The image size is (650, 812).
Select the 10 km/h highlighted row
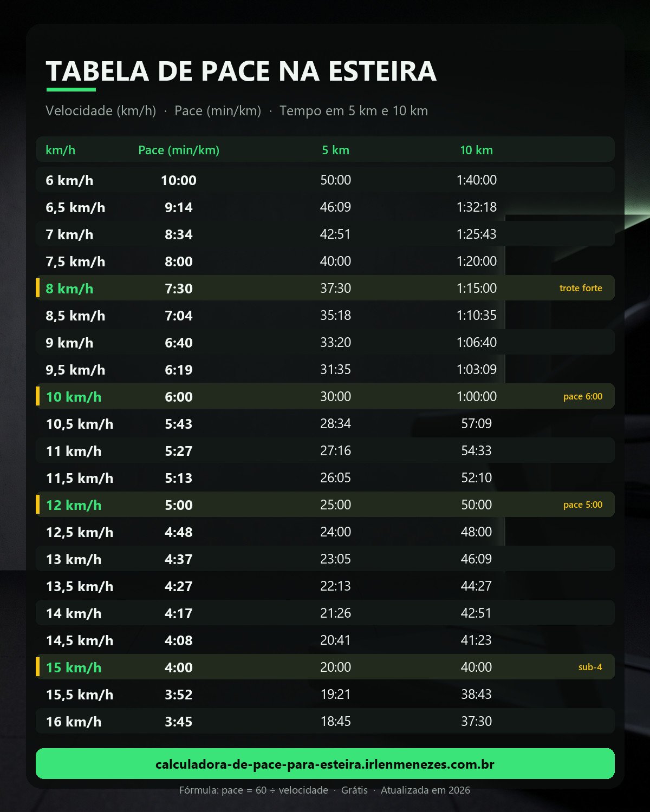[x=325, y=396]
